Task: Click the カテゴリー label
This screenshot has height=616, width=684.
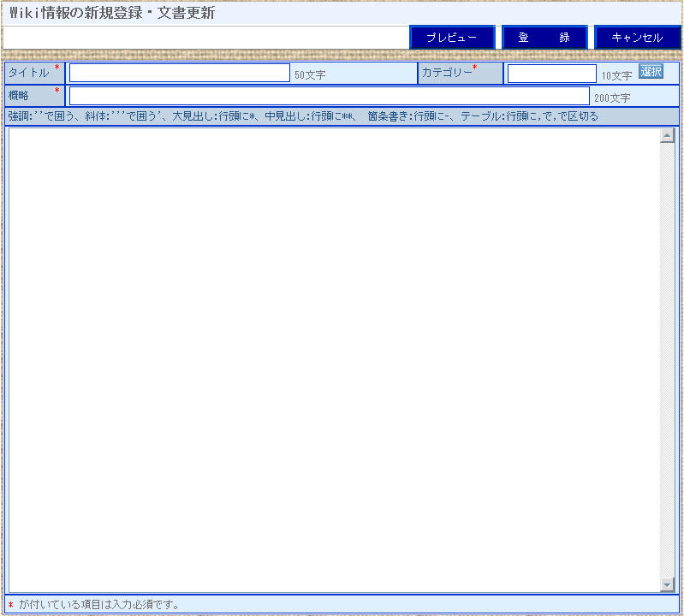Action: 447,73
